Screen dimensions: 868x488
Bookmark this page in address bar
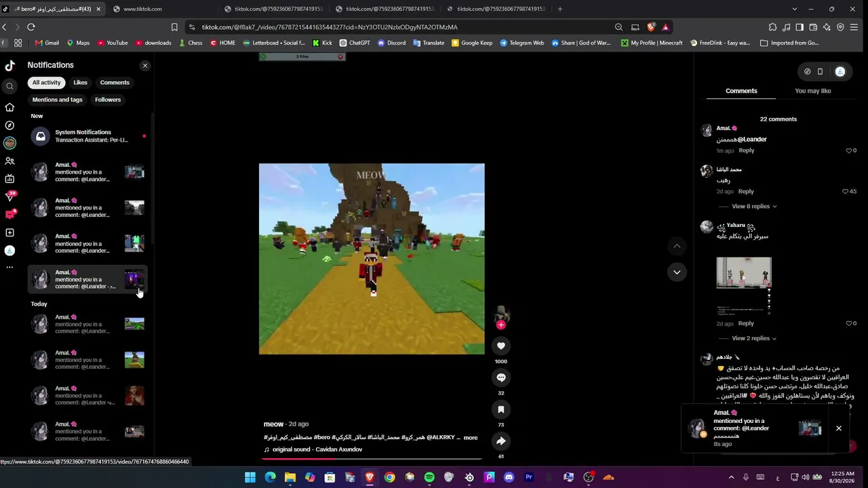tap(174, 27)
